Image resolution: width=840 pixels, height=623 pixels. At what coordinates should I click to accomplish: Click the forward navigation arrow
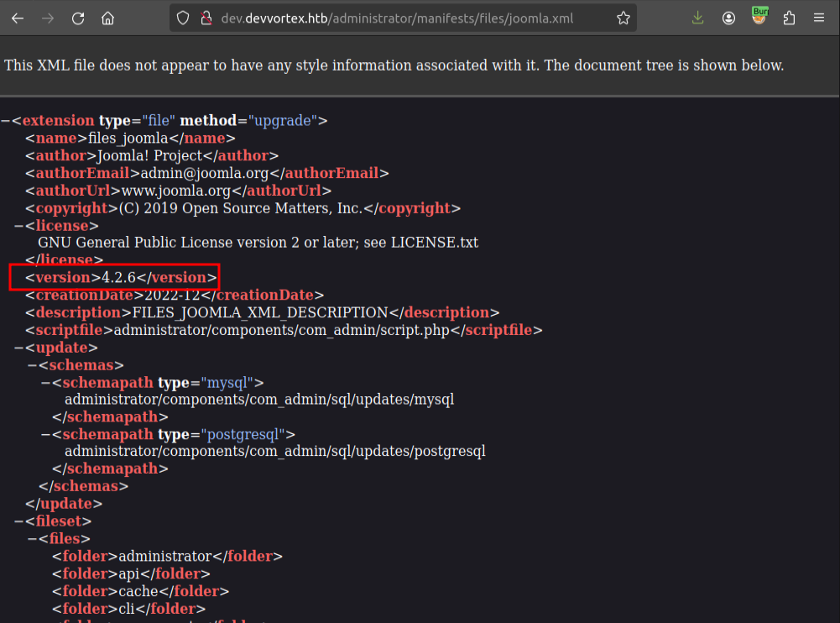48,18
